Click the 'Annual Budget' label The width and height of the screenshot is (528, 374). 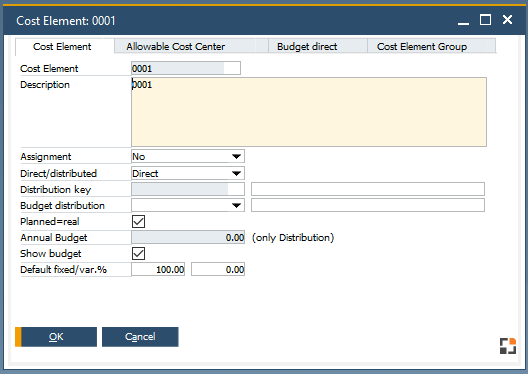pyautogui.click(x=54, y=238)
